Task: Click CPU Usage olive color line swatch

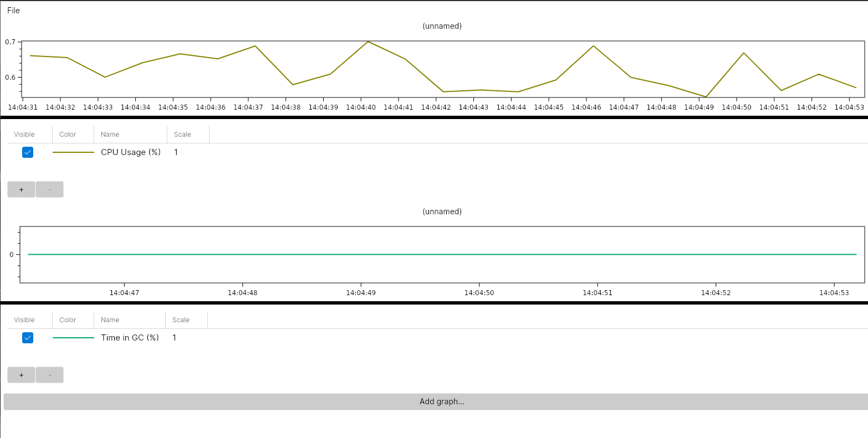Action: (73, 152)
